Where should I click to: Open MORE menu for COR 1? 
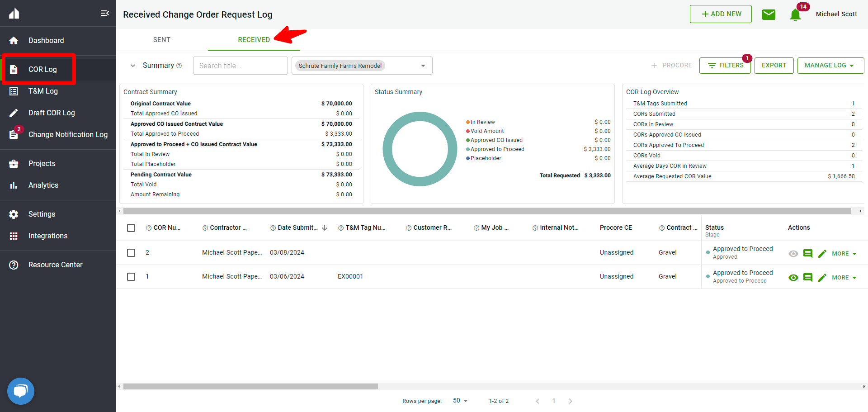tap(844, 278)
